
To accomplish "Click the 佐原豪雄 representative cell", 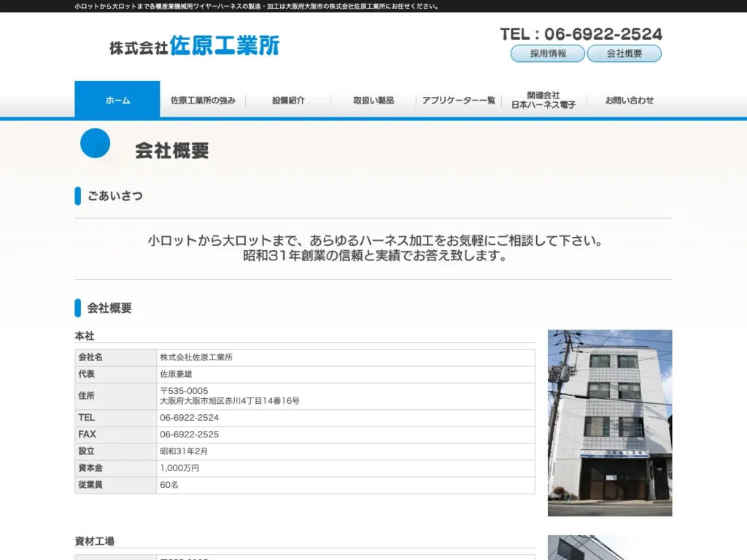I will click(x=176, y=374).
